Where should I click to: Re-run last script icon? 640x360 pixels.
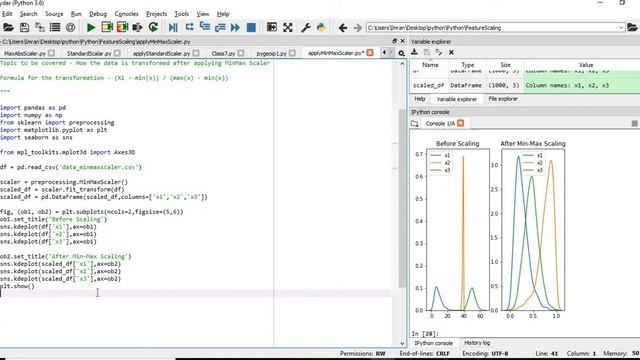(x=153, y=27)
